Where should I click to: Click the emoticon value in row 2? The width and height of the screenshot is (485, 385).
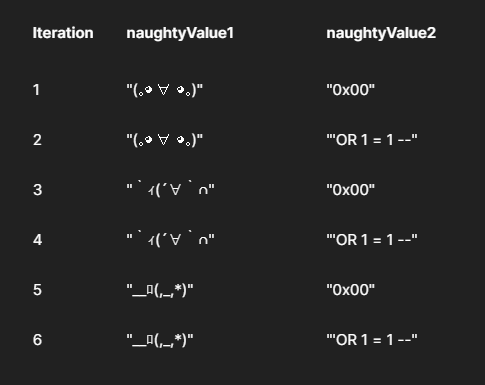coord(165,140)
